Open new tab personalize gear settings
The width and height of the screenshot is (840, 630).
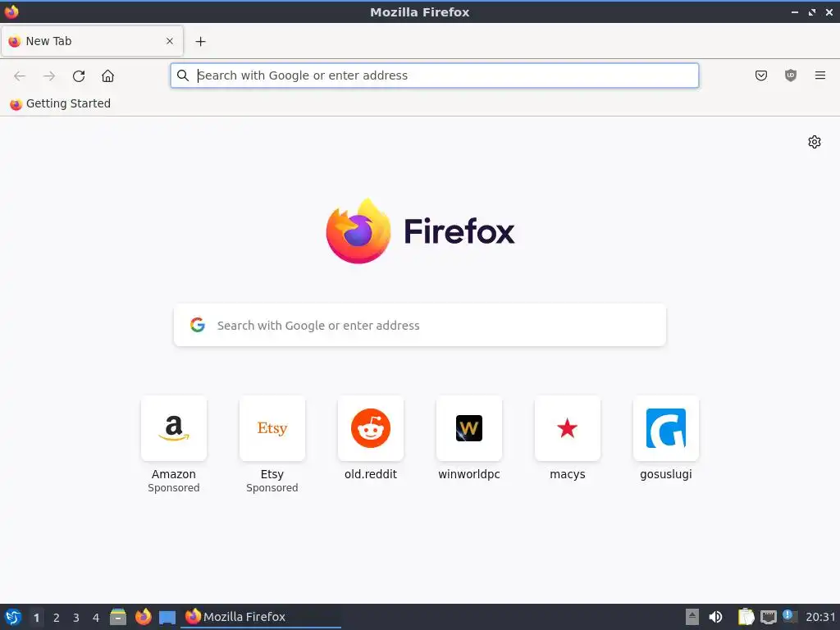pos(815,142)
